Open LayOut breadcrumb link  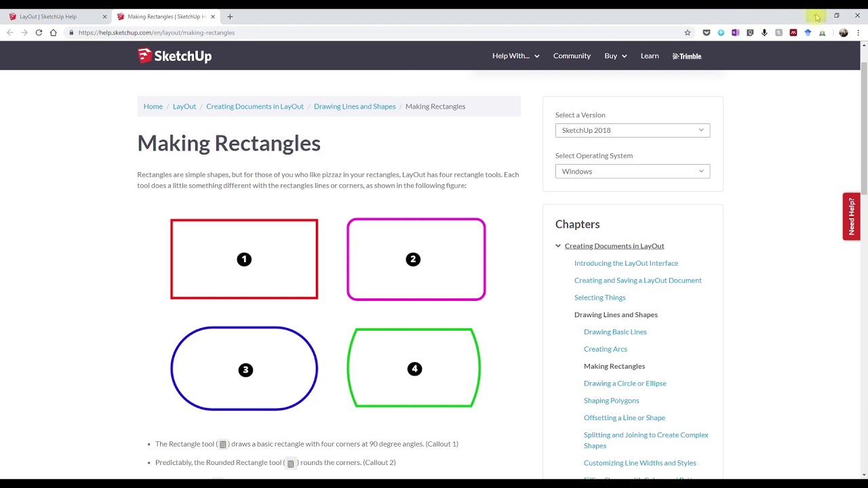[184, 106]
